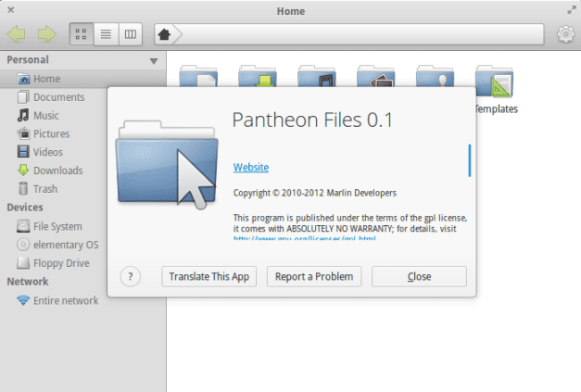Click the About dialog blue scrollbar
The height and width of the screenshot is (392, 581).
pos(470,160)
